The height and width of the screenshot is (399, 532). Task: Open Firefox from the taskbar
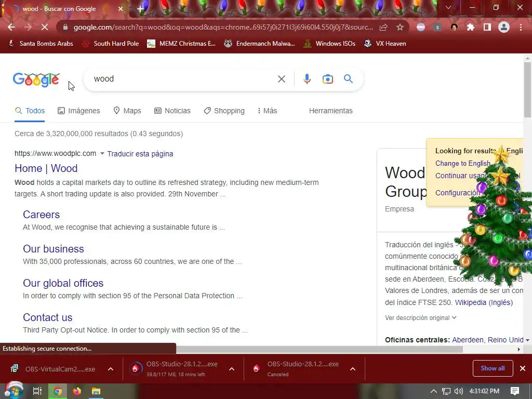click(77, 391)
